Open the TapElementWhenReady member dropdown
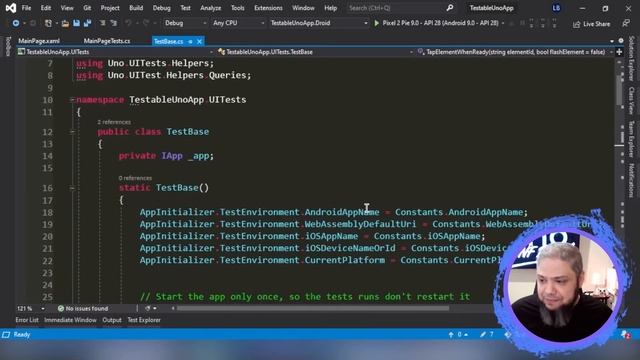The width and height of the screenshot is (640, 360). [x=515, y=52]
